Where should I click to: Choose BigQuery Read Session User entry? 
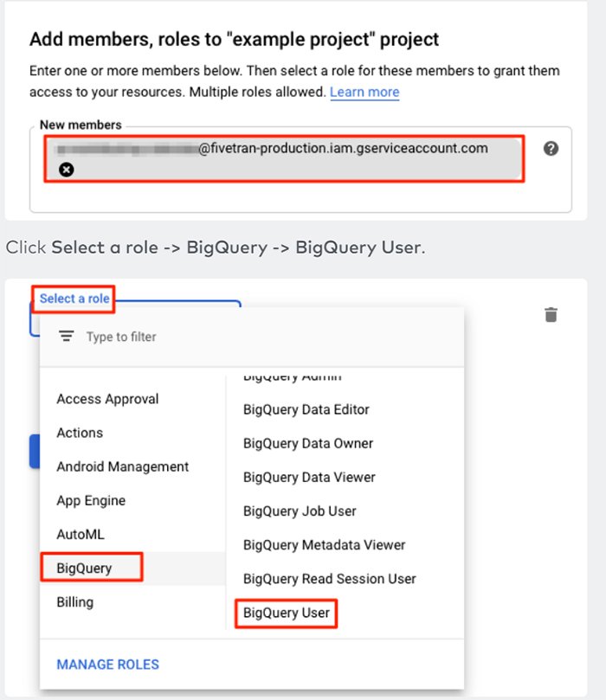pyautogui.click(x=328, y=578)
